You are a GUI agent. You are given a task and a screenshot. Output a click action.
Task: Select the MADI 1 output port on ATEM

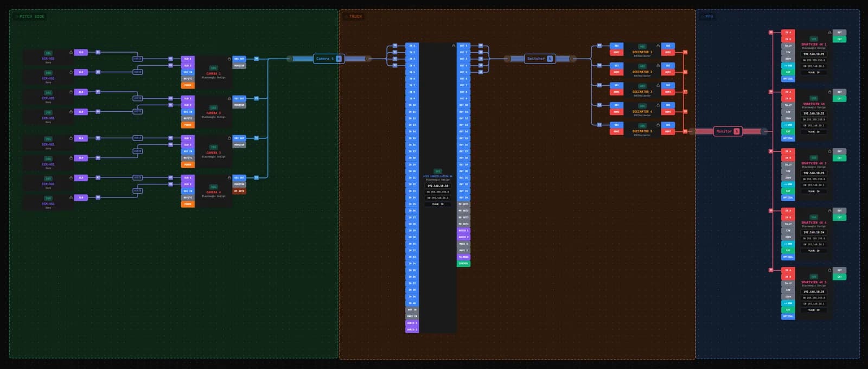[463, 244]
